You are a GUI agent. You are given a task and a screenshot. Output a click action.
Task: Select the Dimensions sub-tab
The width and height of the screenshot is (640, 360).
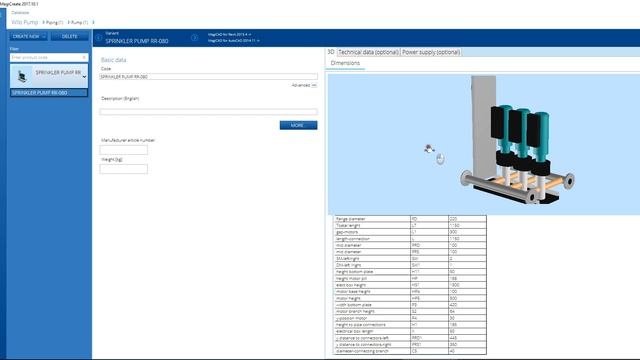tap(345, 63)
